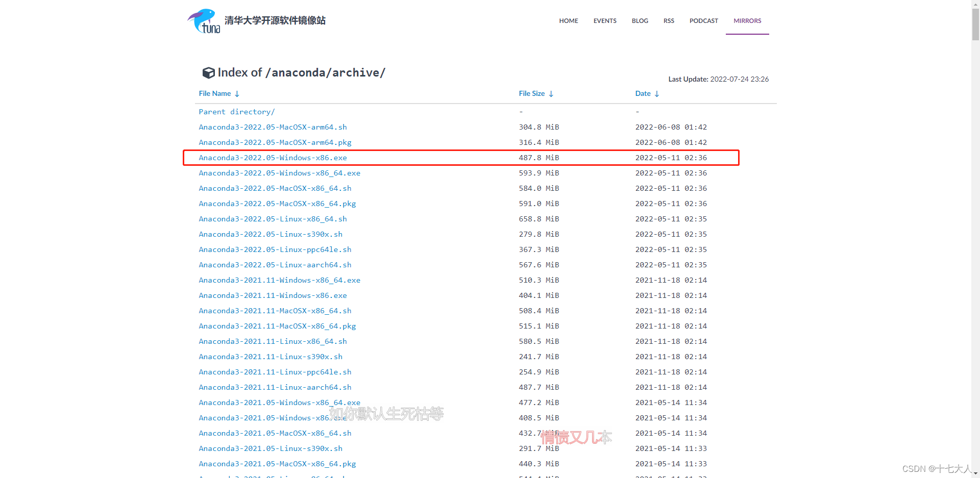Viewport: 980px width, 478px height.
Task: Download Anaconda3-2022.05-Linux-ppc64le.sh
Action: (x=275, y=249)
